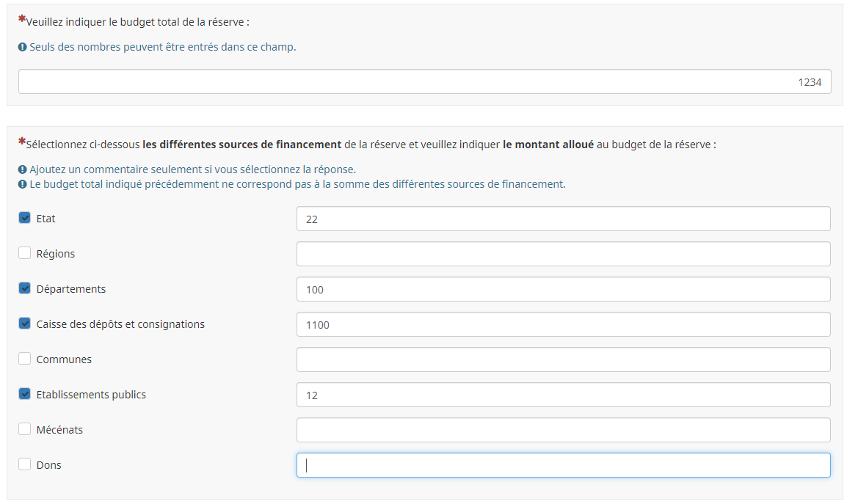Select the Dons checkbox
The width and height of the screenshot is (858, 504).
(25, 464)
